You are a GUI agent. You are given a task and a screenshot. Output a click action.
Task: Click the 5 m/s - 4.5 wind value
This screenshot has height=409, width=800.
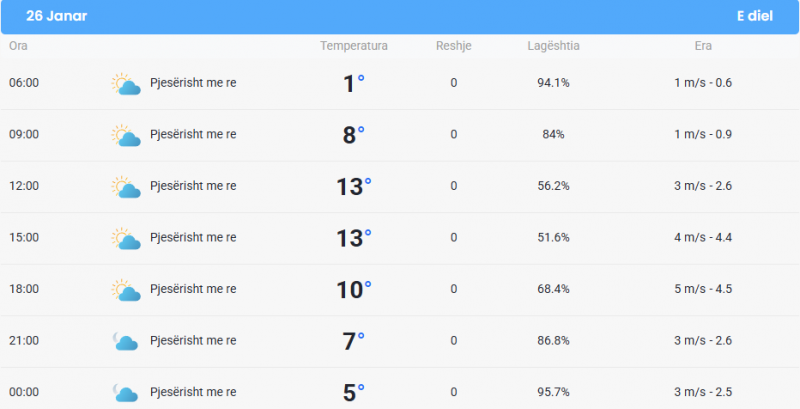(x=703, y=289)
